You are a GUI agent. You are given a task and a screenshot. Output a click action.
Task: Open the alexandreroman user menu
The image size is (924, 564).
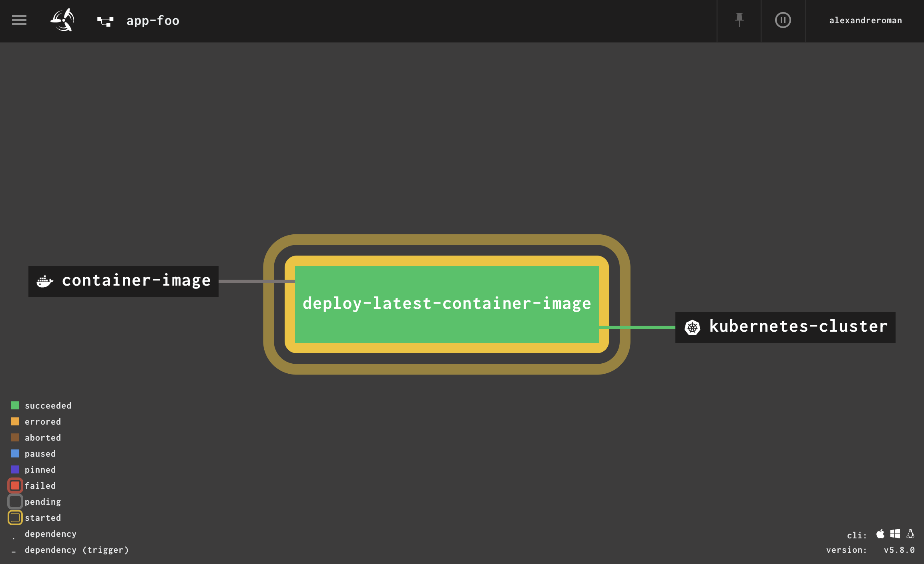coord(865,20)
